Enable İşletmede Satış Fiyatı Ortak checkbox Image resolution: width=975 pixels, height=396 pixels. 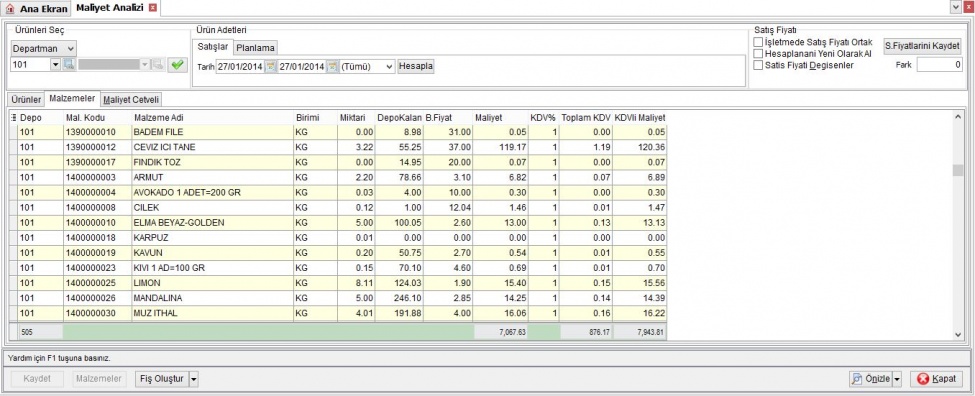[x=758, y=42]
